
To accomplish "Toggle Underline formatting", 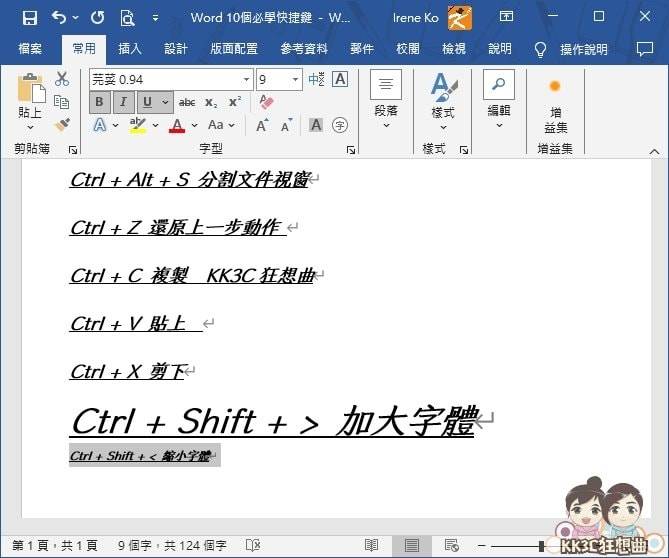I will (x=148, y=102).
